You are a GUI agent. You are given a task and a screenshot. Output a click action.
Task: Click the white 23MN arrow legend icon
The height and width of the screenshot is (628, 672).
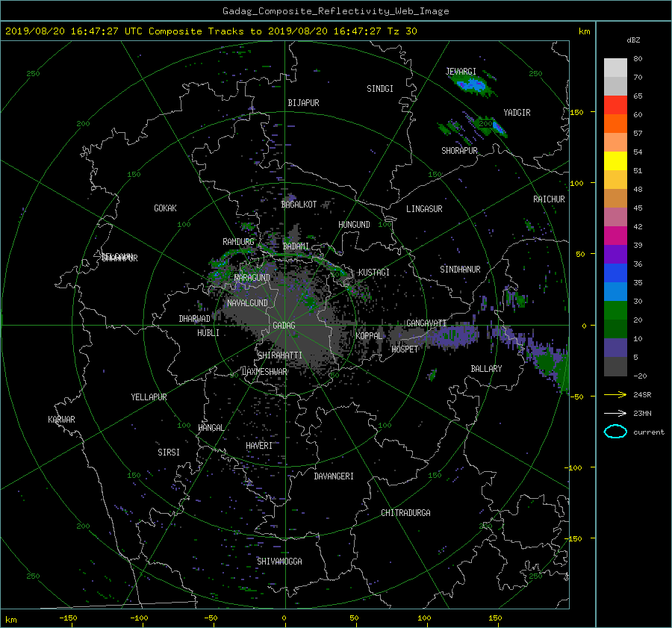[x=615, y=413]
